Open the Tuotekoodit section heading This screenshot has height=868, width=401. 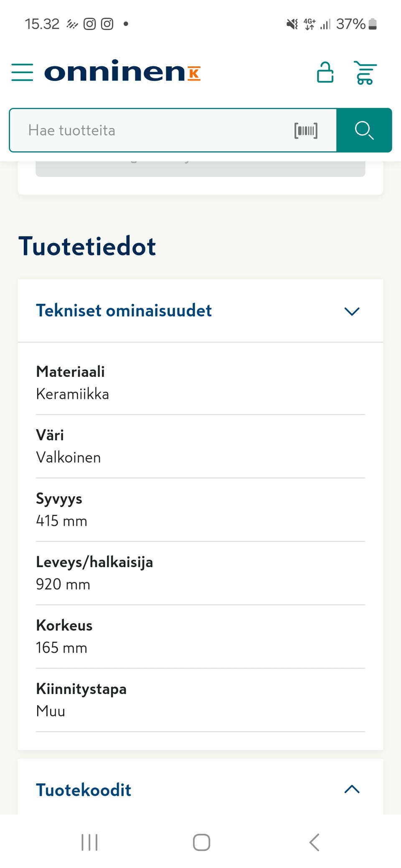pyautogui.click(x=83, y=790)
